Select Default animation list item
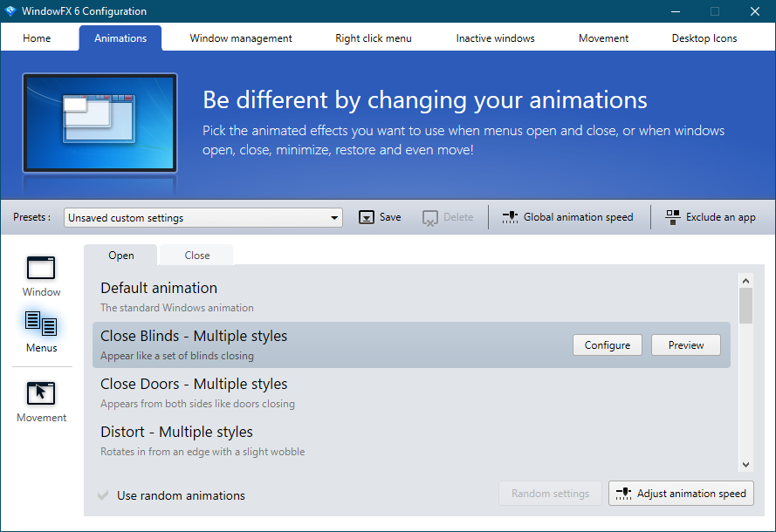The image size is (776, 532). tap(411, 297)
